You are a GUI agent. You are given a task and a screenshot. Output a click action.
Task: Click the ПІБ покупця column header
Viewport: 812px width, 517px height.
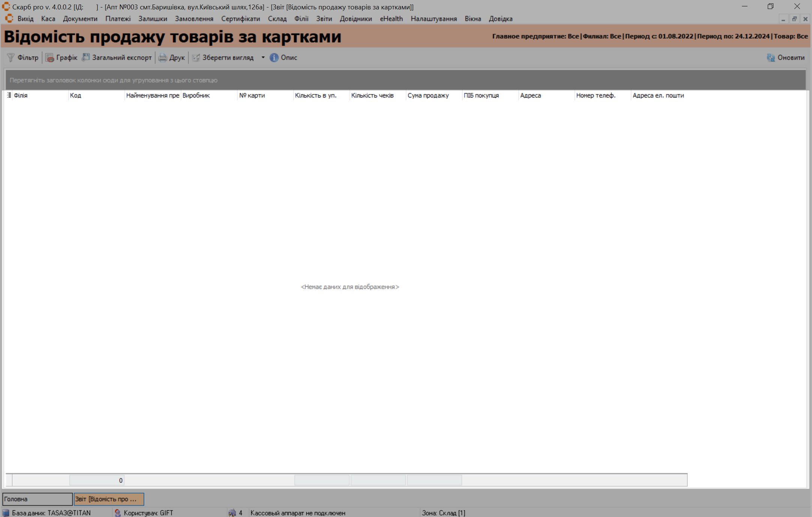(481, 95)
